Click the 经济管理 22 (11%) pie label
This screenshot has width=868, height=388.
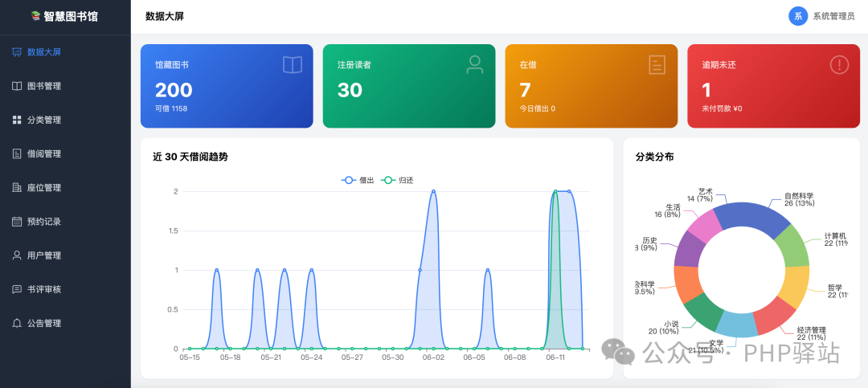click(811, 333)
